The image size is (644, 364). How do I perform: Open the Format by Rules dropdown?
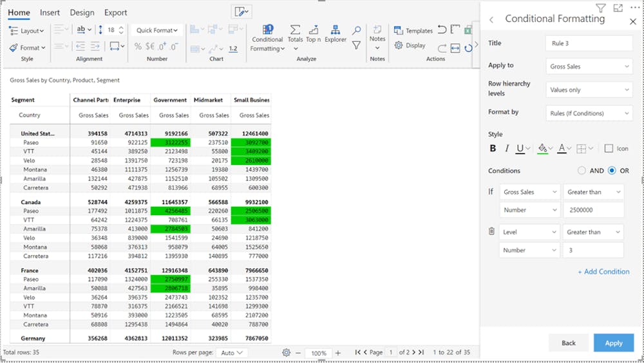pyautogui.click(x=589, y=113)
